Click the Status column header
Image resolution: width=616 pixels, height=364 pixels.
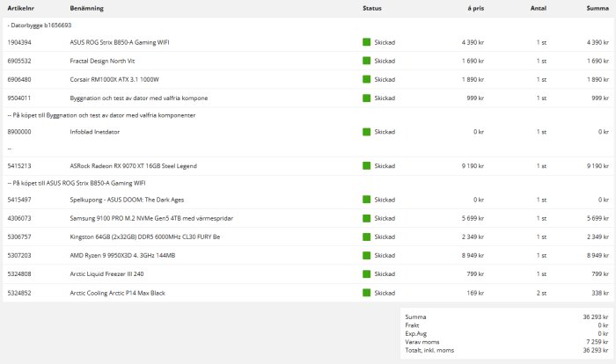[372, 8]
